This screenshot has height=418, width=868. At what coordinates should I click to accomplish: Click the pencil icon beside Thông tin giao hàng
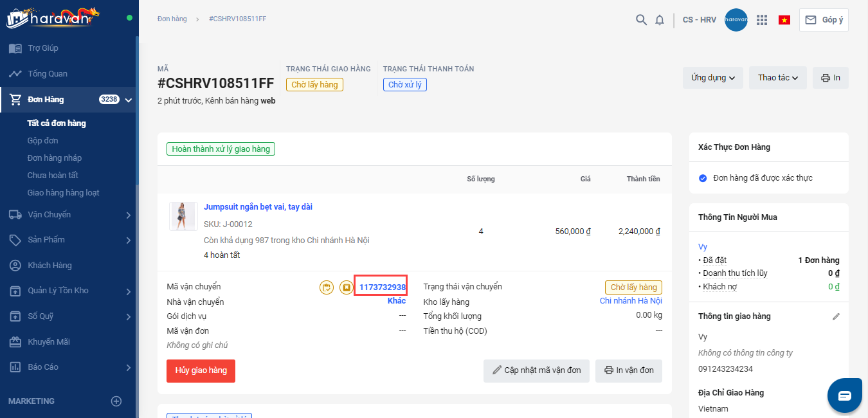pyautogui.click(x=836, y=316)
